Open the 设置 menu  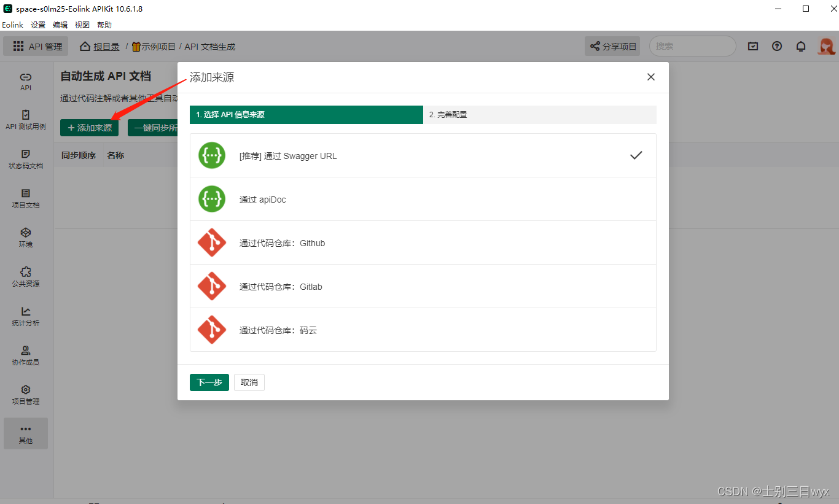[38, 25]
